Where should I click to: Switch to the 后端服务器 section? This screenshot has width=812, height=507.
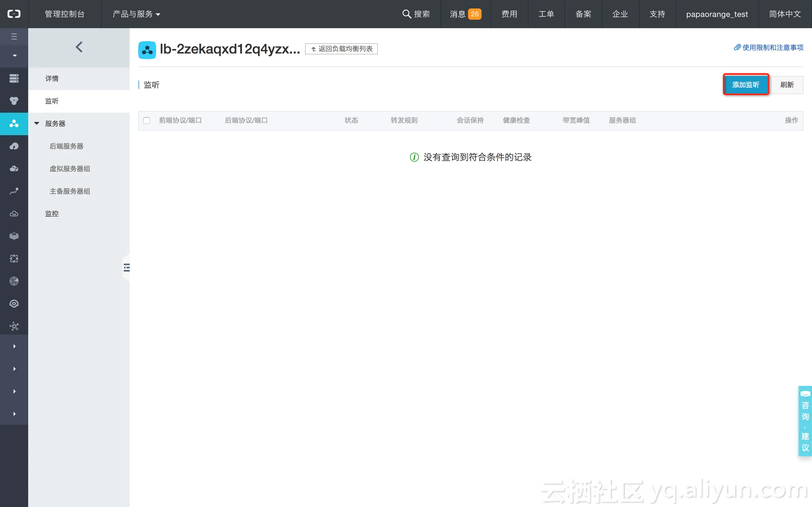tap(66, 146)
